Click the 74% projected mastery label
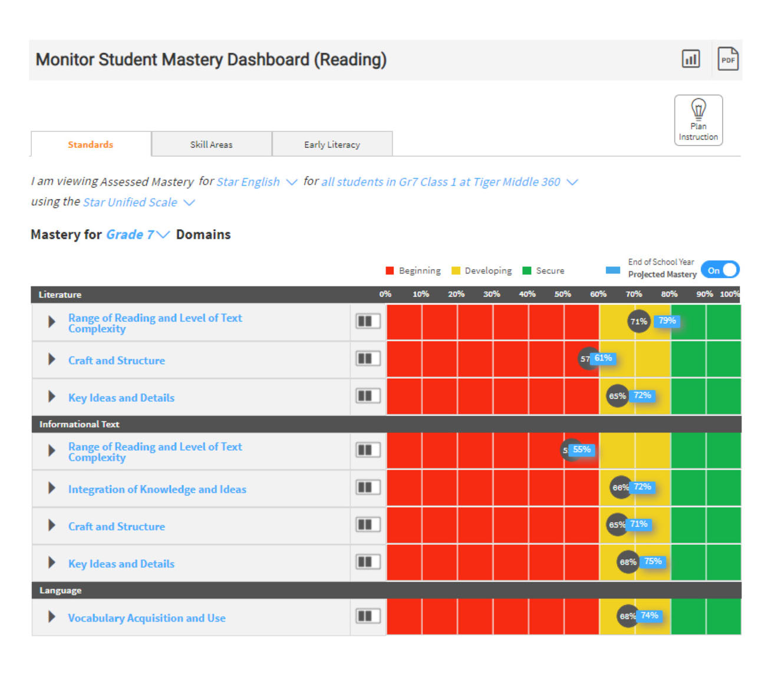The image size is (784, 700). [650, 615]
